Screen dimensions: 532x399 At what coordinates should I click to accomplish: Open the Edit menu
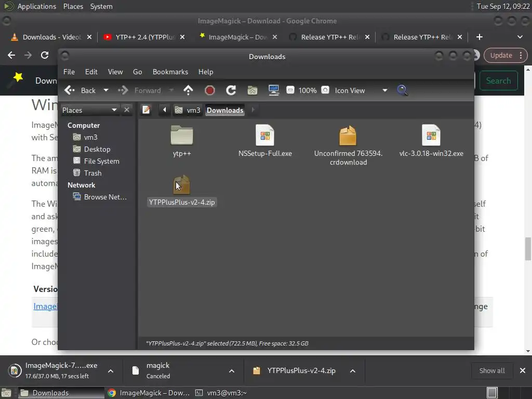point(91,72)
